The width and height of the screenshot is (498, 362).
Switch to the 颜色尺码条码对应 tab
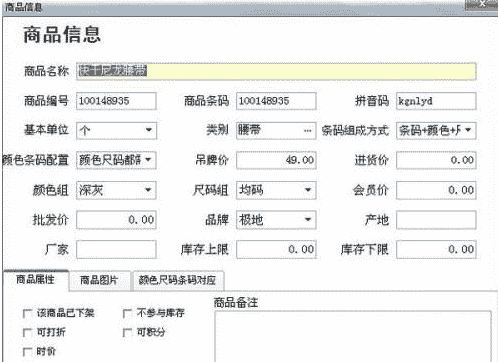pos(178,281)
